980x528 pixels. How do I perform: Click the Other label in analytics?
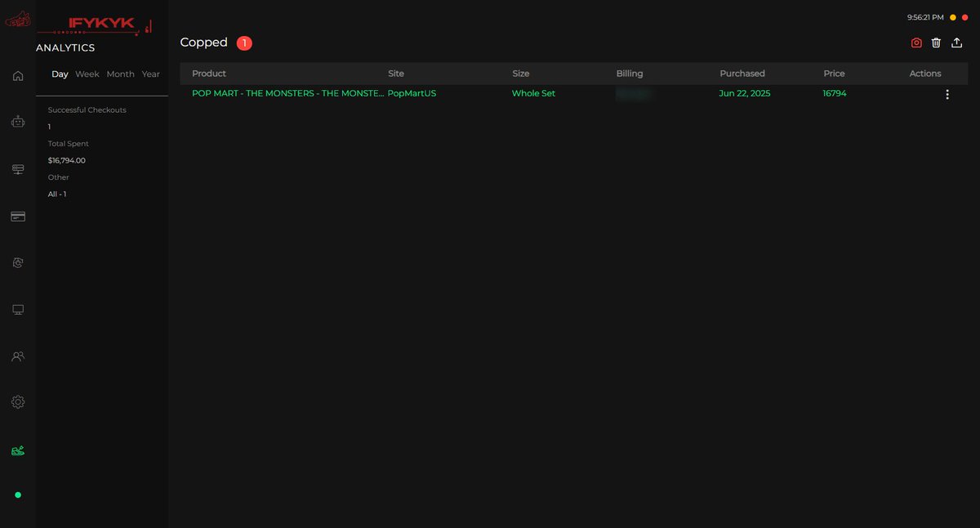pos(59,177)
